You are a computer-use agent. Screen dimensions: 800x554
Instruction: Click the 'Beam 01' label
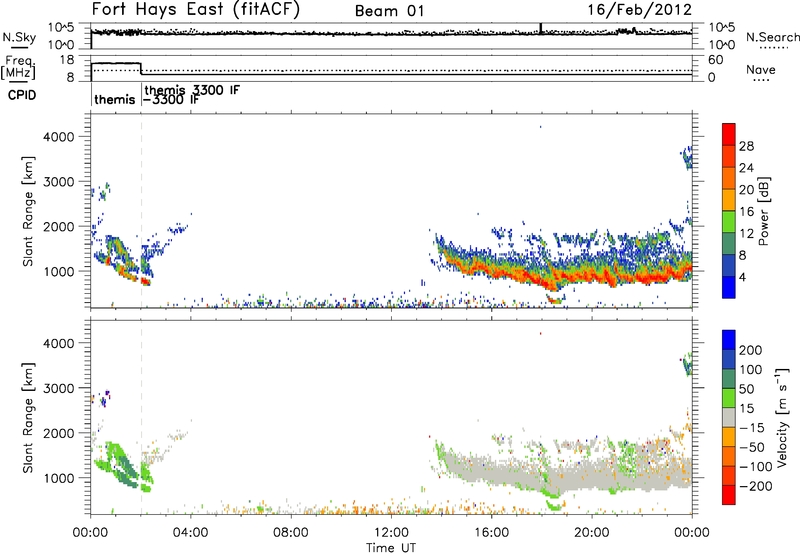click(390, 11)
